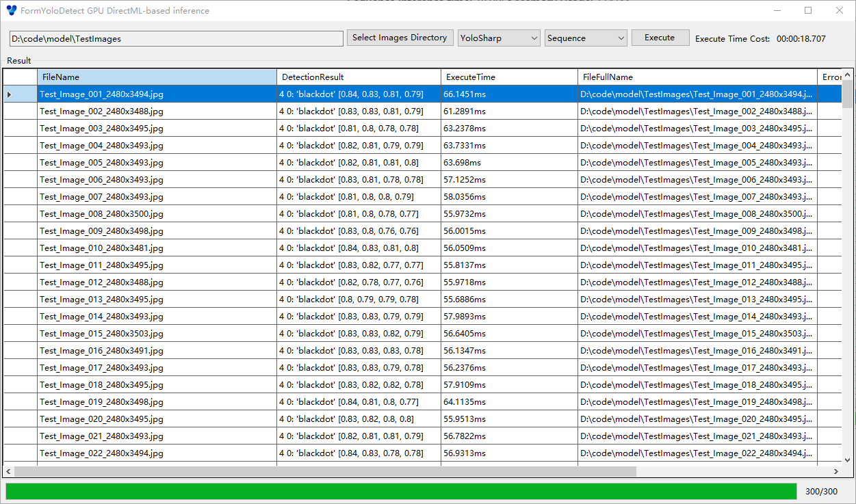Viewport: 856px width, 504px height.
Task: Click detection result [0.83, 0.83, 0.83, 0.78]
Action: coord(359,351)
